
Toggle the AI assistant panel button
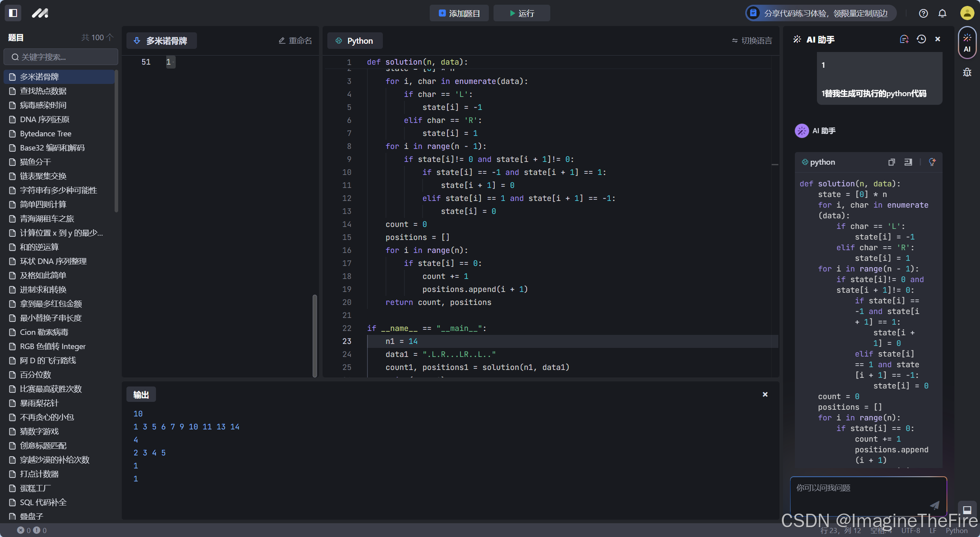pyautogui.click(x=967, y=43)
